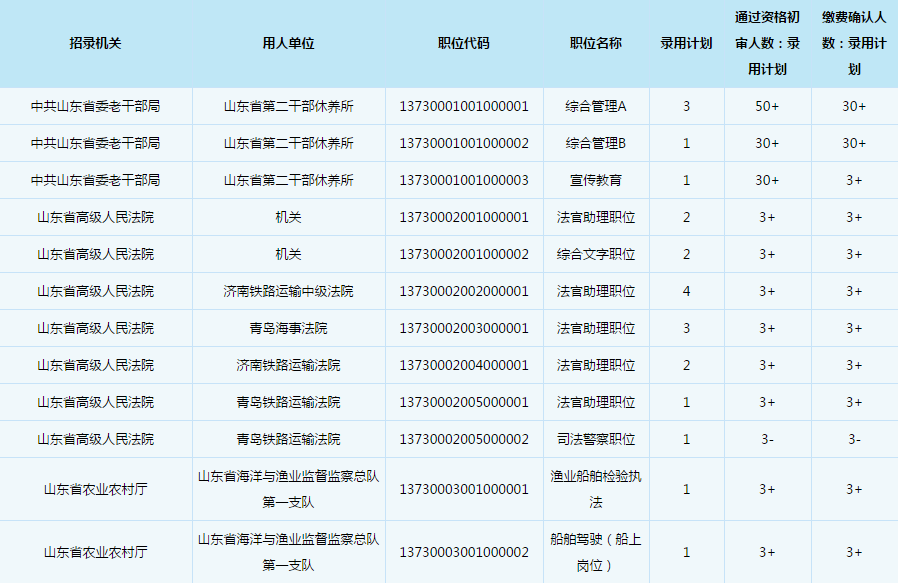Select position code 1373000300100­0002
Image resolution: width=898 pixels, height=583 pixels.
pyautogui.click(x=464, y=552)
